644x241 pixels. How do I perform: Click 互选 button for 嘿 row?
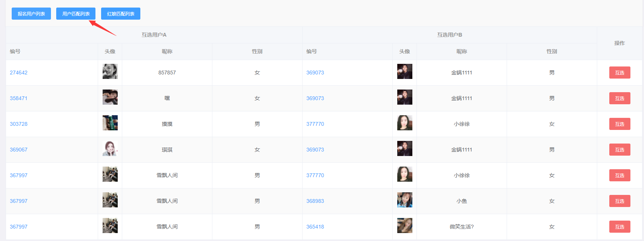(x=619, y=98)
